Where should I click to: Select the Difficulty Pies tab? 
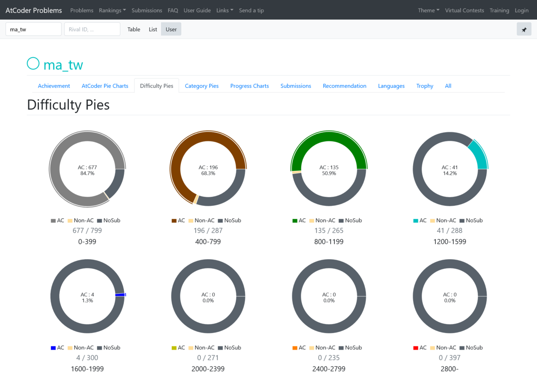[157, 86]
